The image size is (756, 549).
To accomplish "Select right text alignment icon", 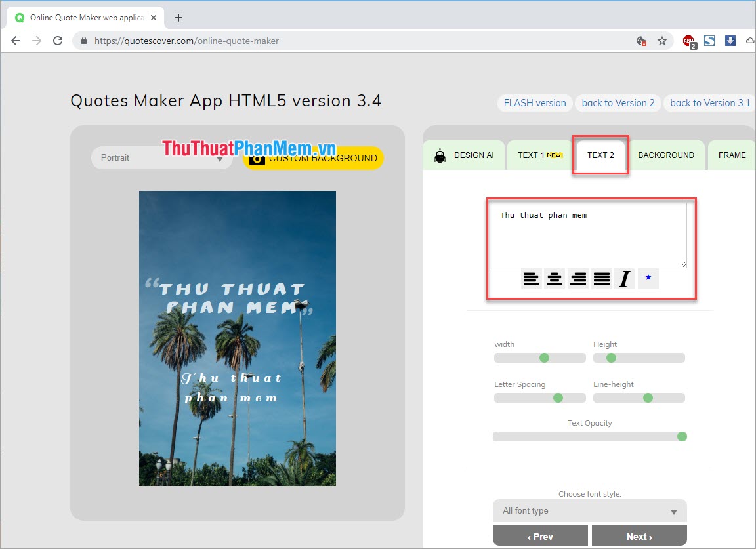I will (x=578, y=278).
